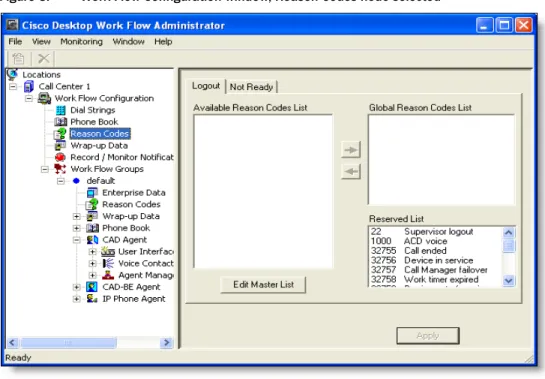
Task: Collapse the Call Center 1 node
Action: point(13,86)
